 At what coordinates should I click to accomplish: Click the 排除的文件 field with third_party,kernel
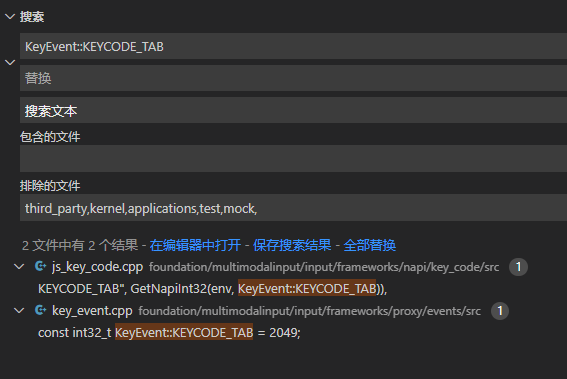tap(293, 208)
